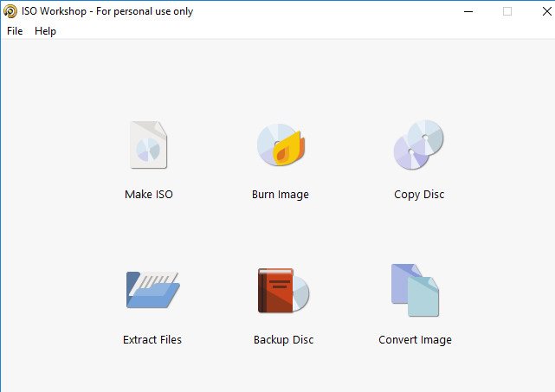The image size is (555, 392).
Task: Click the ISO Workshop app logo in title bar
Action: point(10,11)
